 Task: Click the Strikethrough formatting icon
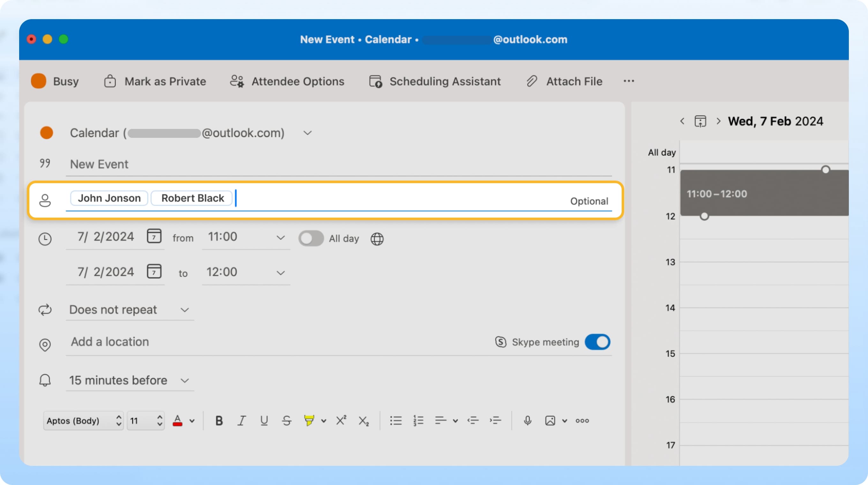pyautogui.click(x=287, y=420)
